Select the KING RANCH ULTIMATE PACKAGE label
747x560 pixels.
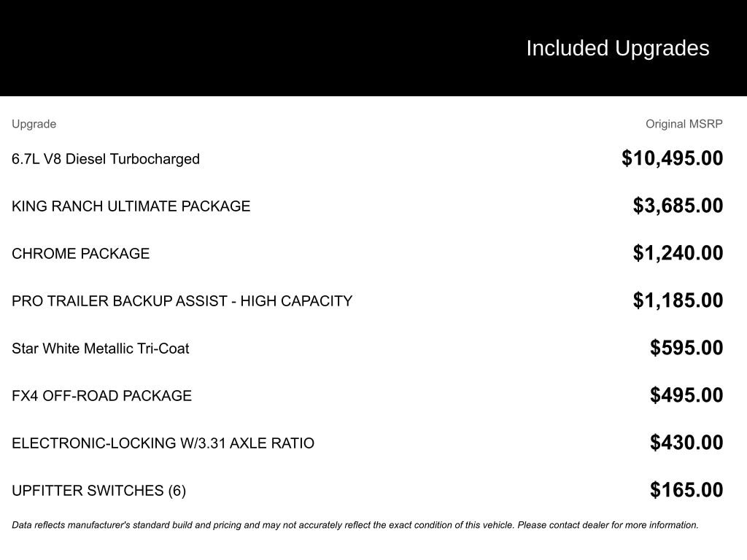tap(131, 206)
